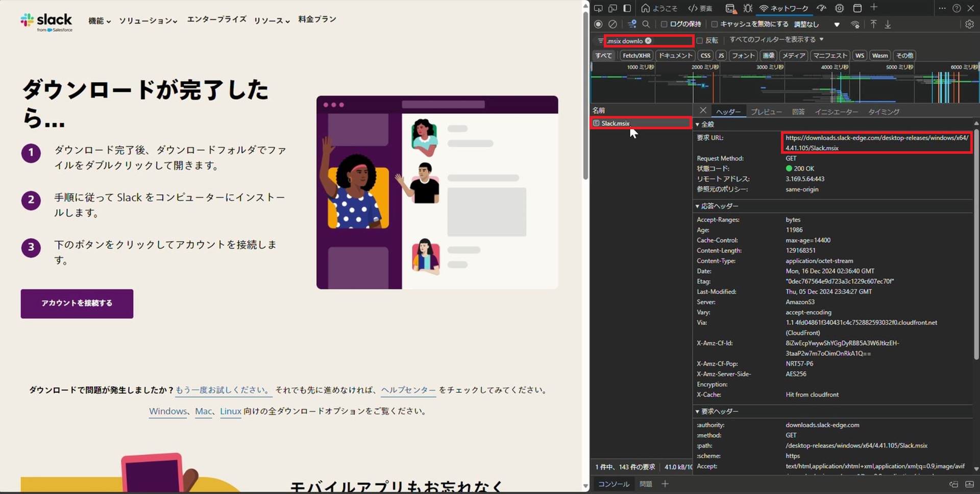980x494 pixels.
Task: Enable キャッシュを無効にする checkbox
Action: 715,24
